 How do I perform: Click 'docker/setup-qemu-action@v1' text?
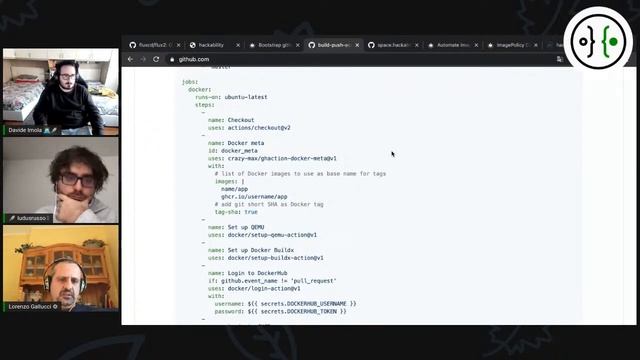pyautogui.click(x=272, y=235)
